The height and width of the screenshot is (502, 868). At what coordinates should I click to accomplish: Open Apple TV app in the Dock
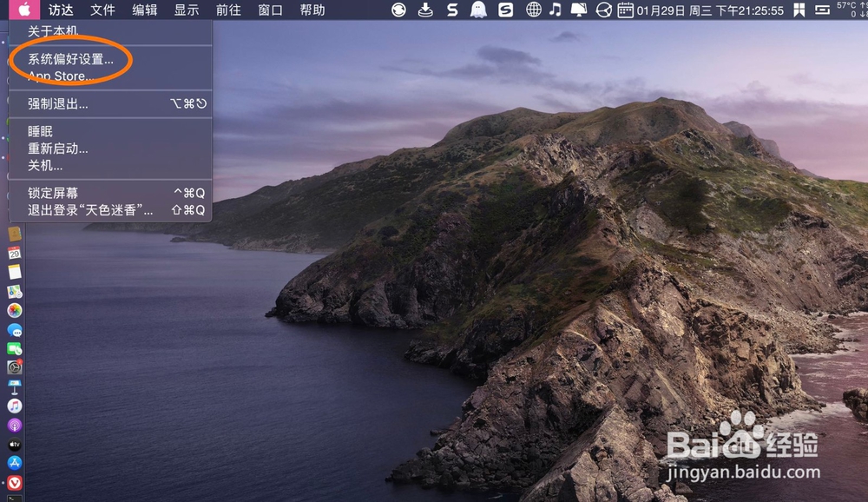[x=15, y=444]
